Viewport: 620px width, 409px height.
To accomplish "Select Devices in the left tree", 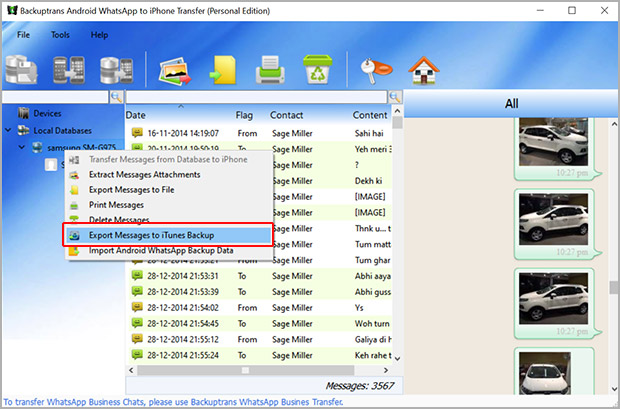I will pos(47,113).
